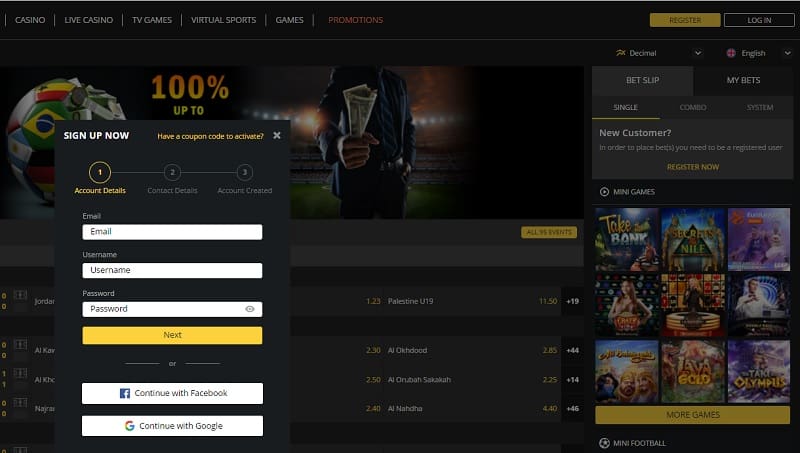The height and width of the screenshot is (453, 800).
Task: Focus the Email input field
Action: point(172,232)
